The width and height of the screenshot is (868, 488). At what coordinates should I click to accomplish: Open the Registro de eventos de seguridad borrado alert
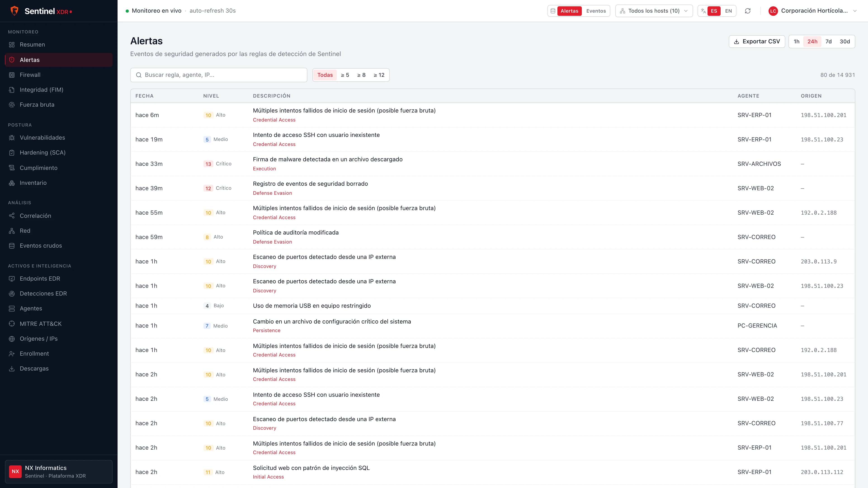pos(493,188)
